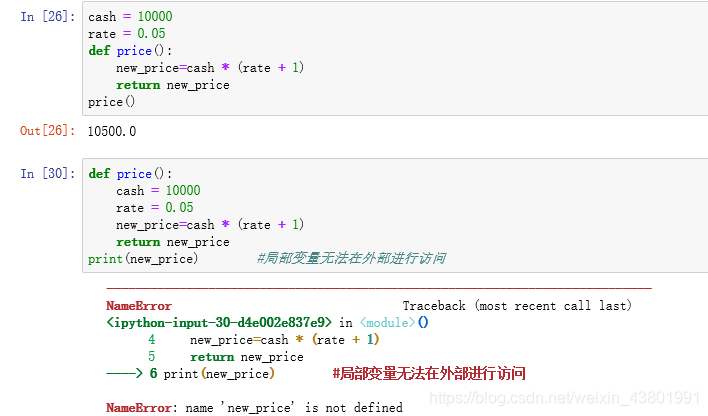Click the red NameError heading in traceback
The image size is (708, 416).
tap(139, 306)
